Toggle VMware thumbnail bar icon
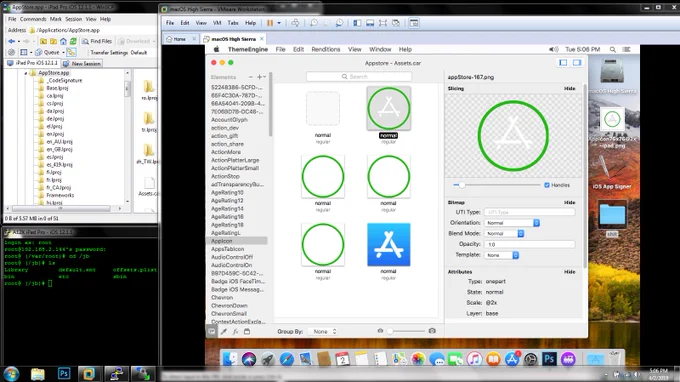The width and height of the screenshot is (680, 382). click(370, 23)
